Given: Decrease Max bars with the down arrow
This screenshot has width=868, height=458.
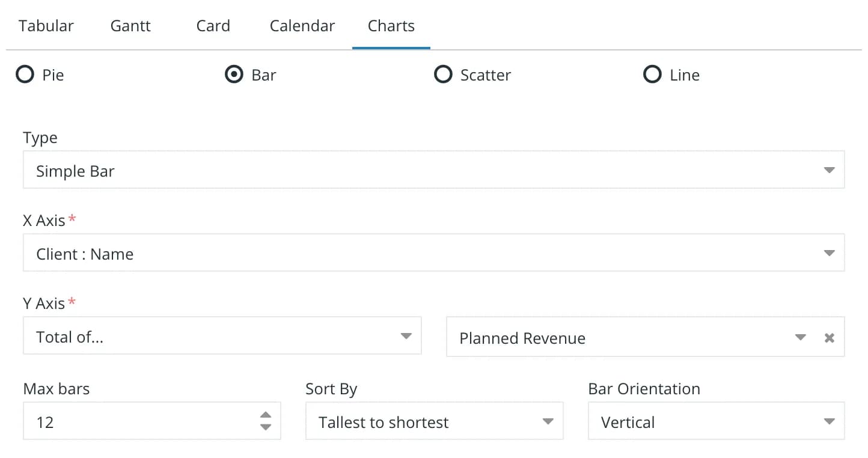Looking at the screenshot, I should tap(266, 427).
